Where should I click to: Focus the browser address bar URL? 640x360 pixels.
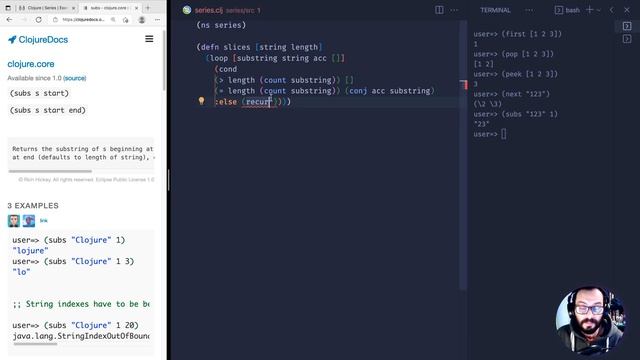(84, 20)
